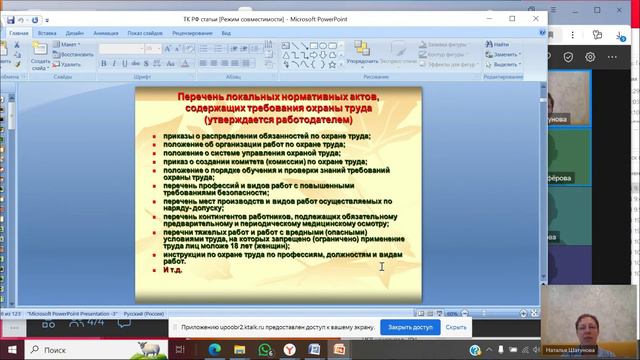The width and height of the screenshot is (640, 360).
Task: Open File Explorer from the taskbar
Action: coord(240,350)
